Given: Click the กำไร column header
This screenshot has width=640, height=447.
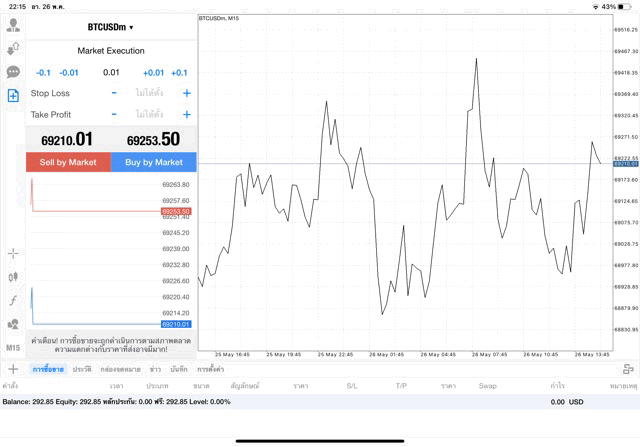Looking at the screenshot, I should [x=558, y=386].
